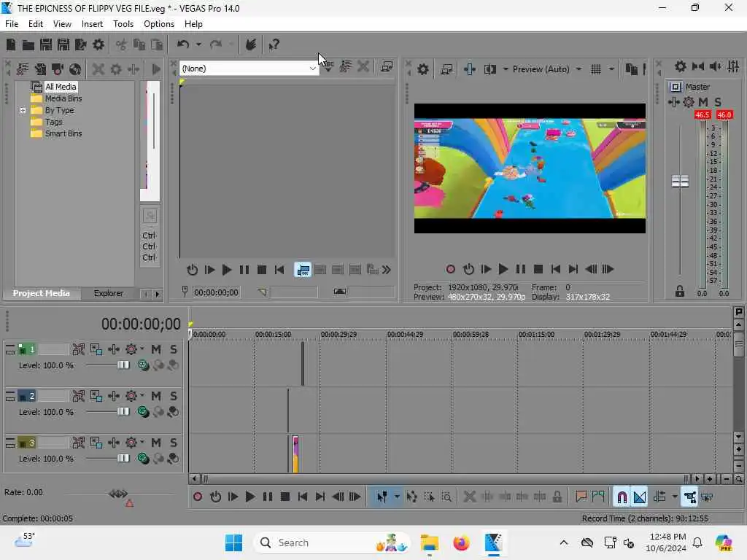Toggle Enable Snapping magnet icon

click(622, 497)
